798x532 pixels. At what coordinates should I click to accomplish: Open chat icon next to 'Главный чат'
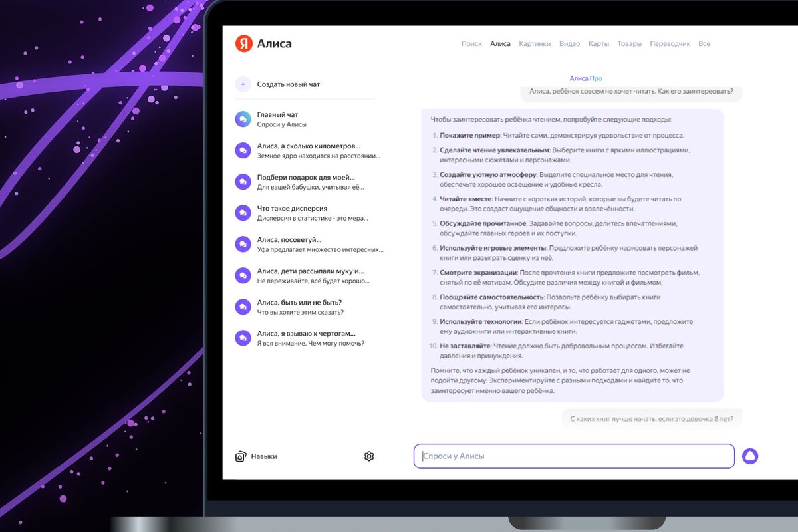(243, 119)
